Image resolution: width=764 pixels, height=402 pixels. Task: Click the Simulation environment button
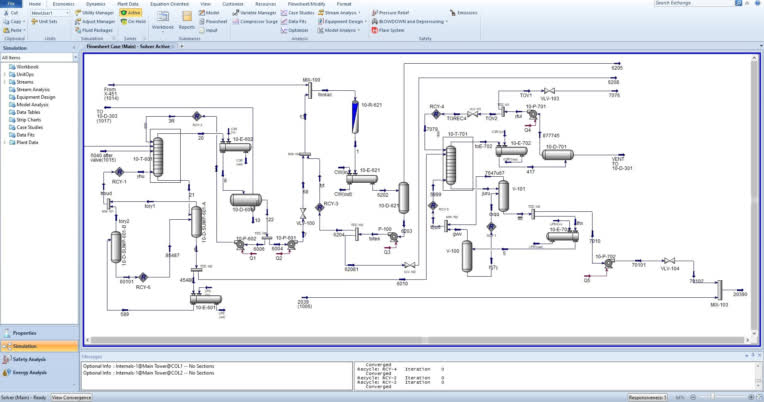coord(39,346)
